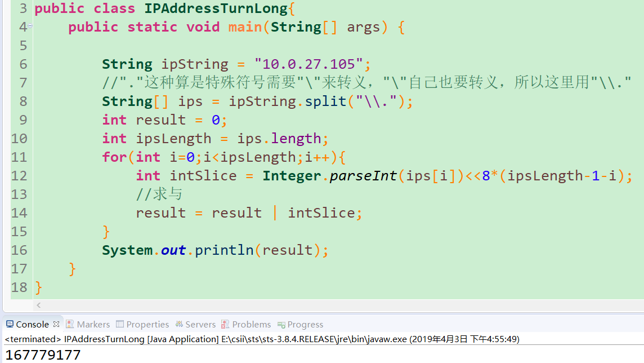
Task: Click the split method call on line 8
Action: pos(325,101)
